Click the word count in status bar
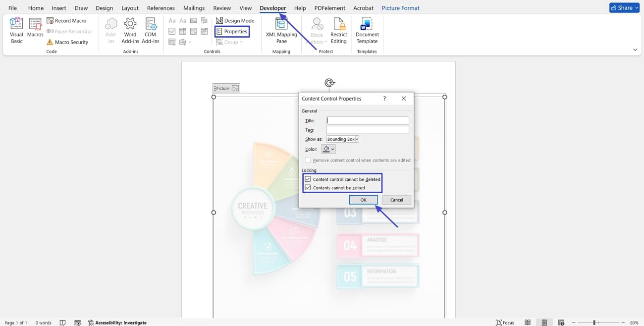Image resolution: width=644 pixels, height=326 pixels. (x=43, y=323)
